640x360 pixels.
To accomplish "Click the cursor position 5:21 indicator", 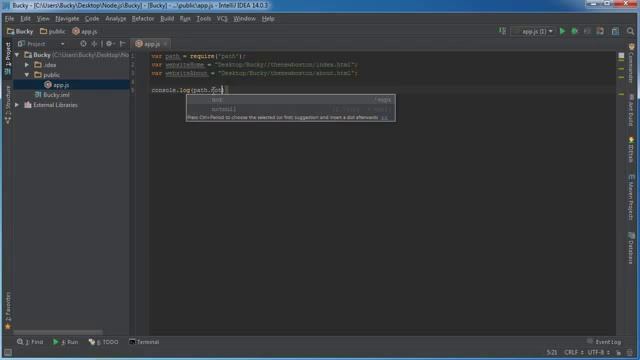I will [x=551, y=353].
